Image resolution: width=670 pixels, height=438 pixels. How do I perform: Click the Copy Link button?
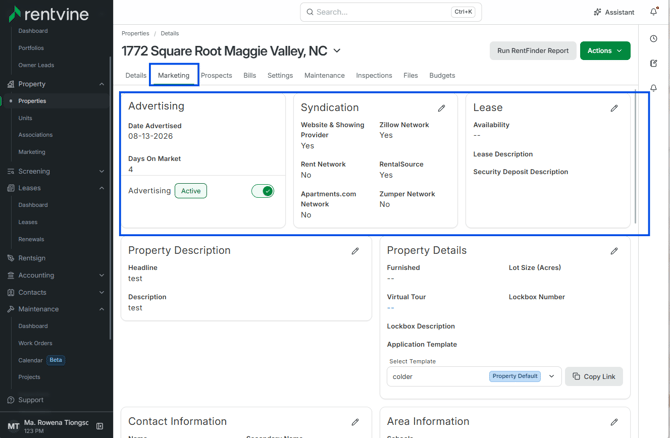pyautogui.click(x=594, y=376)
